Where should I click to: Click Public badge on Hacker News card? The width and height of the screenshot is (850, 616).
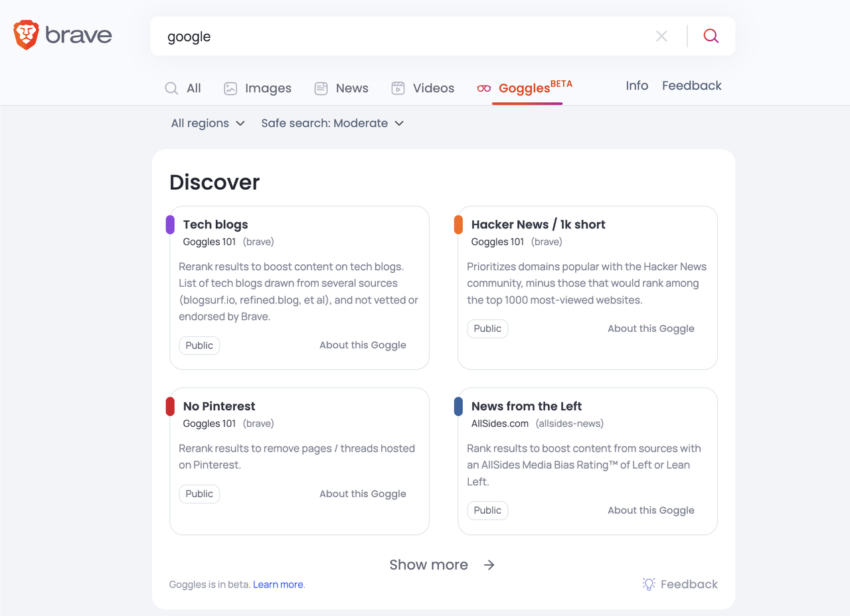[487, 329]
